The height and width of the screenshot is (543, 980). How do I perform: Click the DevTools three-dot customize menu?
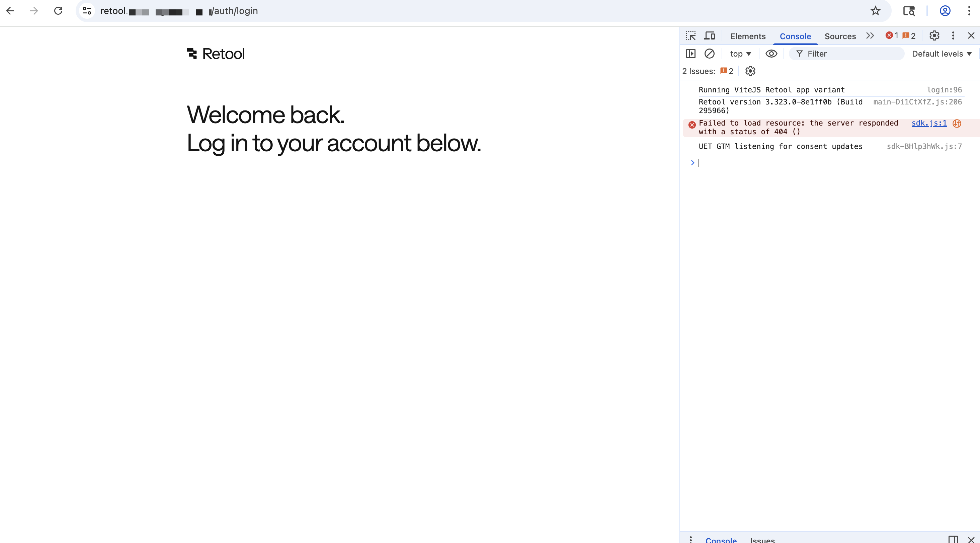953,36
